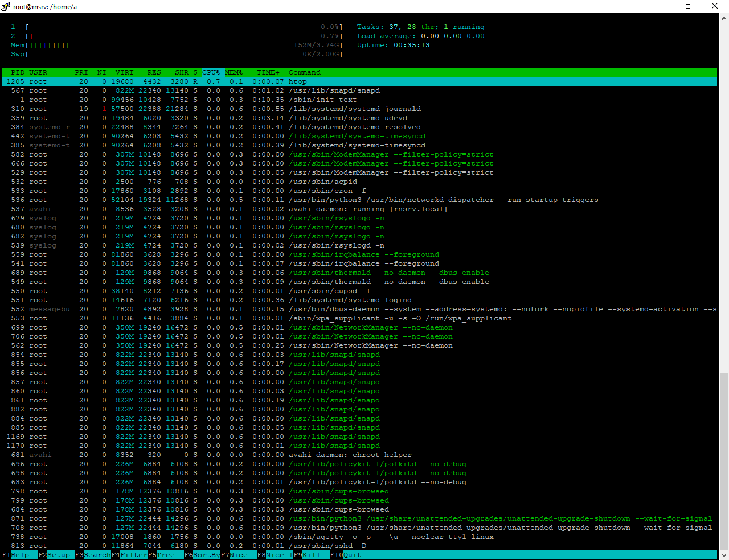Viewport: 729px width, 560px height.
Task: Sort by the USER column header
Action: 38,72
